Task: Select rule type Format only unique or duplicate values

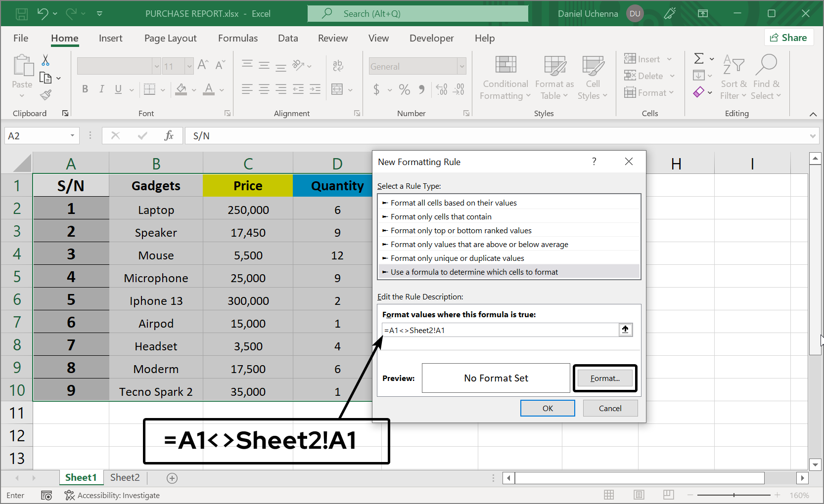Action: [x=457, y=258]
